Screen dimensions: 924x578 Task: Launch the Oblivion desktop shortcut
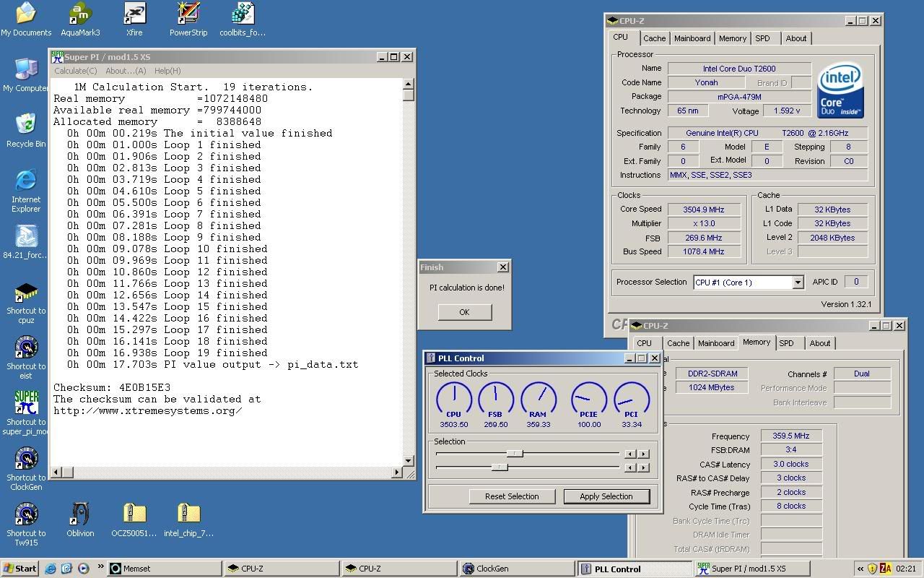pos(80,520)
